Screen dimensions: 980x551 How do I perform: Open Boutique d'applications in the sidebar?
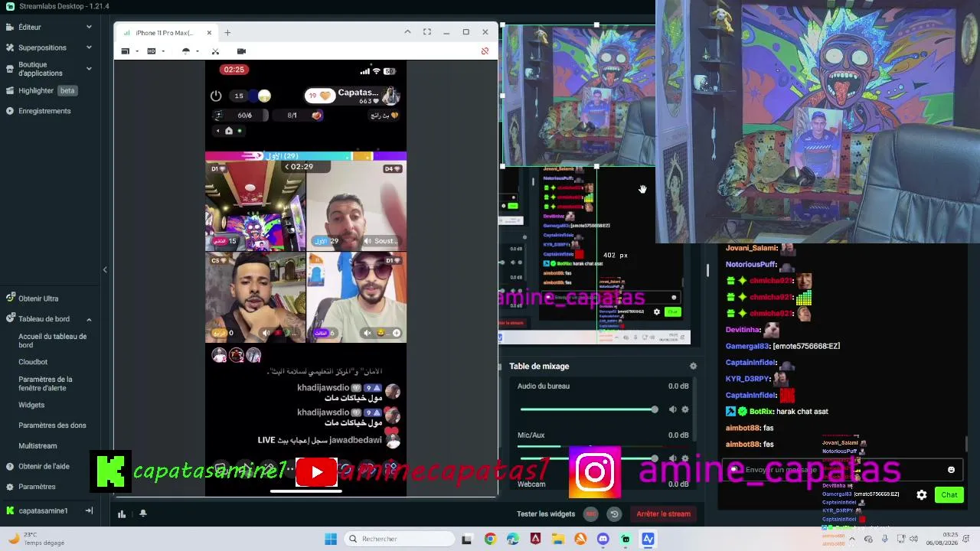(40, 69)
